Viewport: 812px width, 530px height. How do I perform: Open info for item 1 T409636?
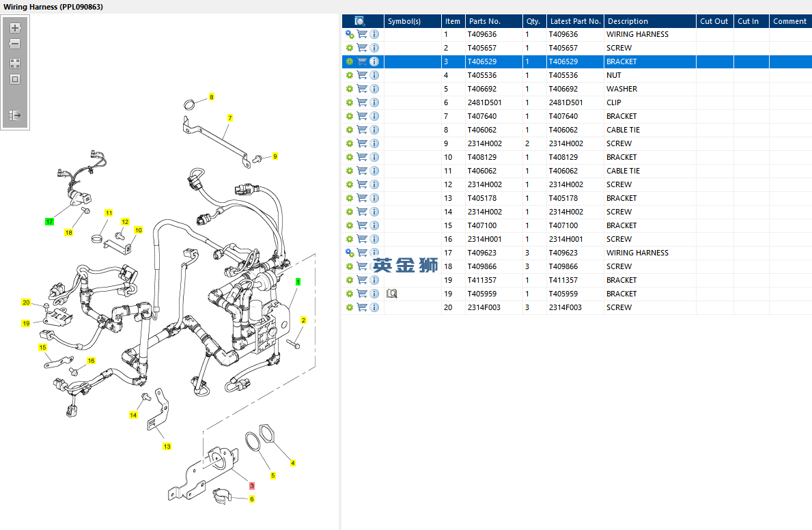click(374, 34)
